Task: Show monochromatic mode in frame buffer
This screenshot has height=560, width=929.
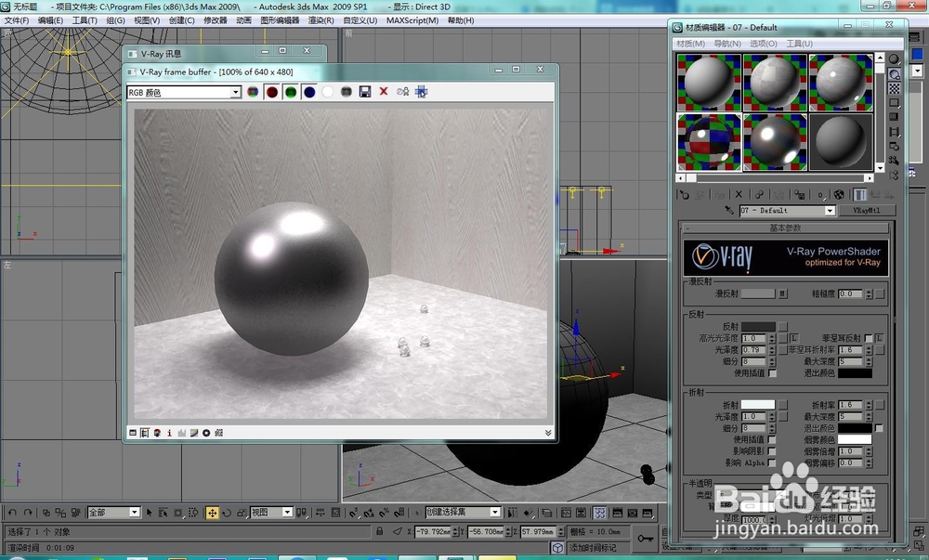Action: (x=347, y=92)
